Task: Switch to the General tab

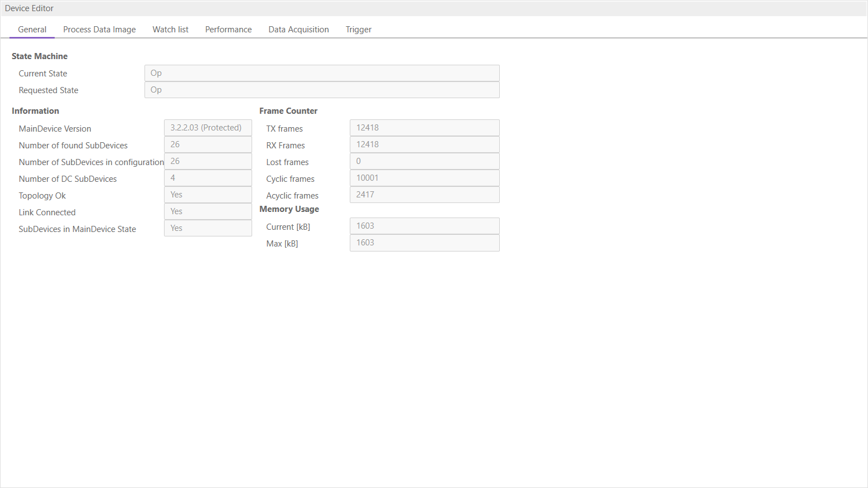Action: point(32,30)
